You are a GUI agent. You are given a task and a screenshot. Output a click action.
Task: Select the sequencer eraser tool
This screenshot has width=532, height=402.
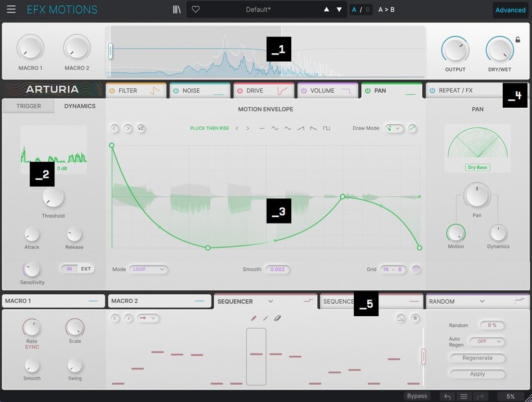[x=277, y=318]
